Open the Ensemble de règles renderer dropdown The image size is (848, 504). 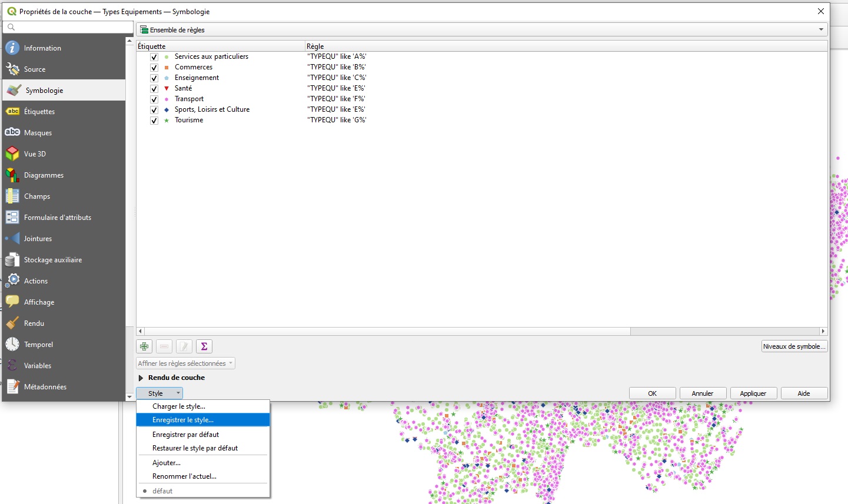[482, 29]
